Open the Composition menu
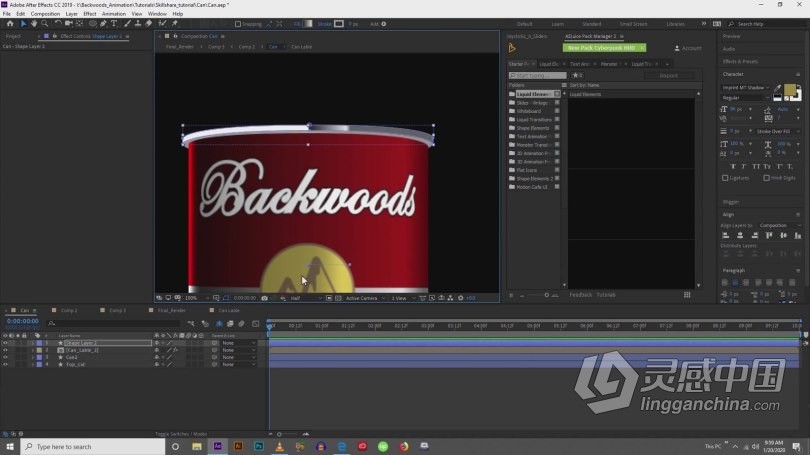The height and width of the screenshot is (455, 810). point(45,14)
